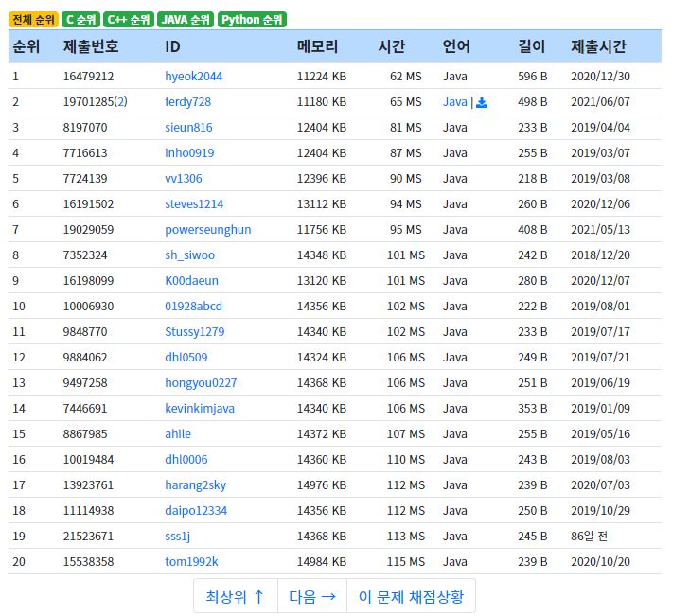The height and width of the screenshot is (616, 690).
Task: Select time value 115 MS
Action: pyautogui.click(x=406, y=561)
